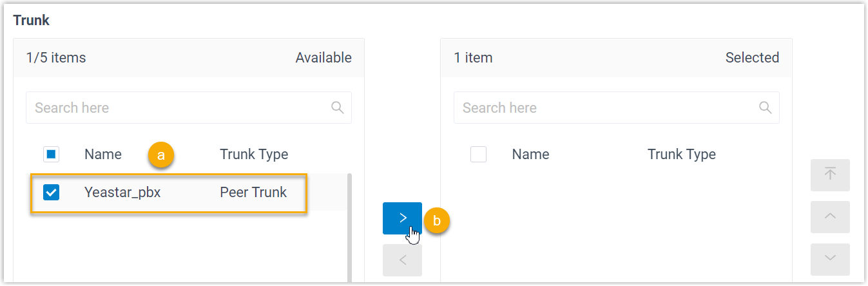Click the move-right arrow button
Image resolution: width=868 pixels, height=286 pixels.
pyautogui.click(x=402, y=218)
